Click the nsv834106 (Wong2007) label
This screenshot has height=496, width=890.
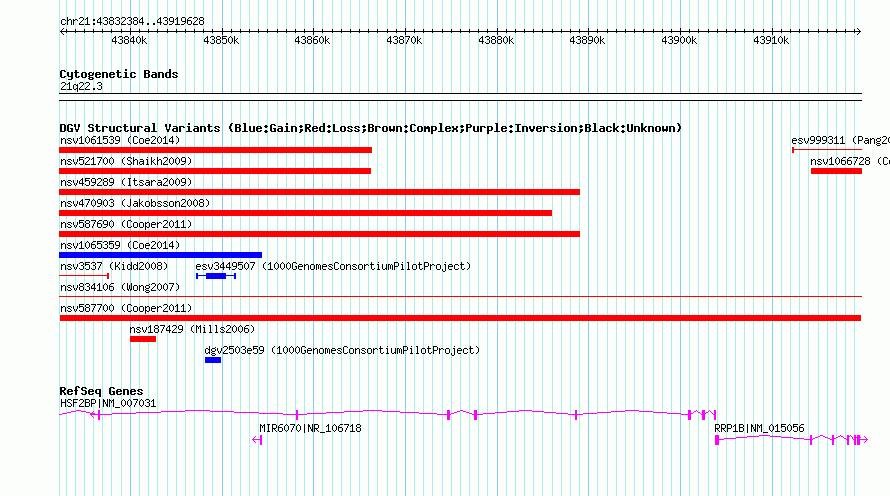[120, 287]
